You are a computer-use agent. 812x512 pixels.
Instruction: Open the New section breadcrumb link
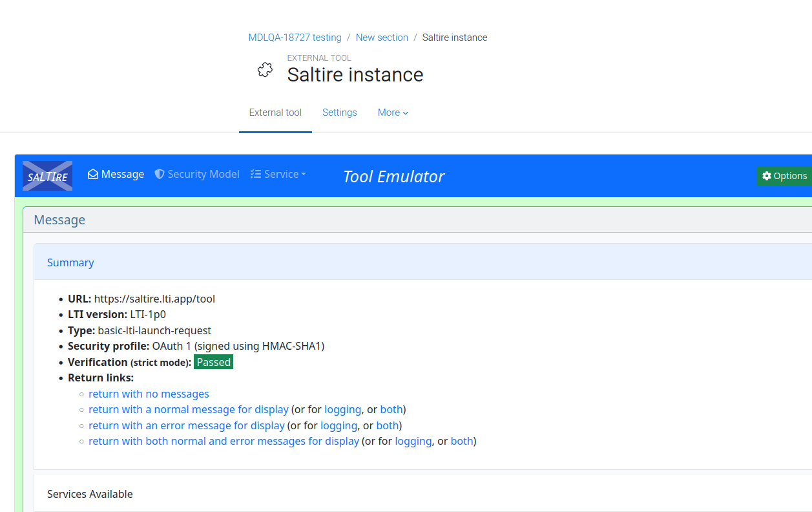[x=382, y=37]
